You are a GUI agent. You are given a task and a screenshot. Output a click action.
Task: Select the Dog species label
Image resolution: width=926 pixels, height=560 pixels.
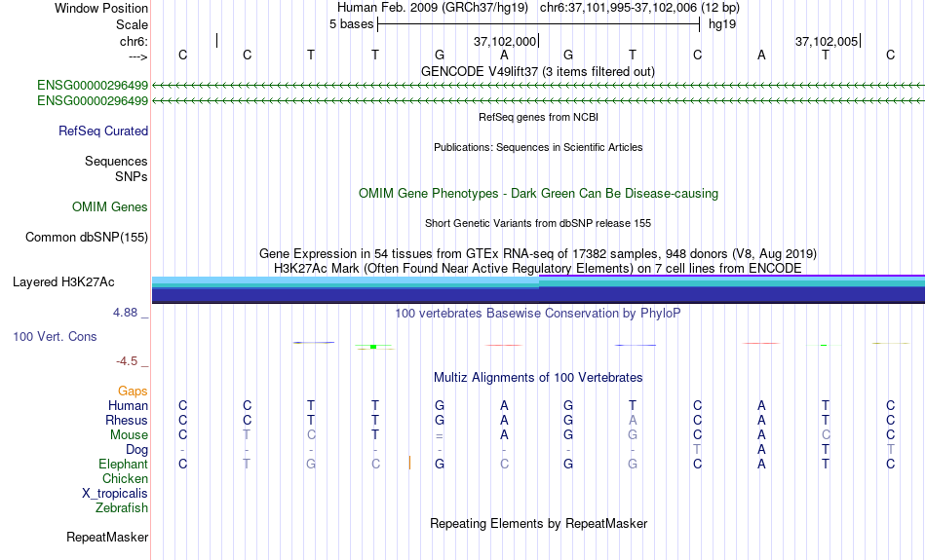point(136,450)
